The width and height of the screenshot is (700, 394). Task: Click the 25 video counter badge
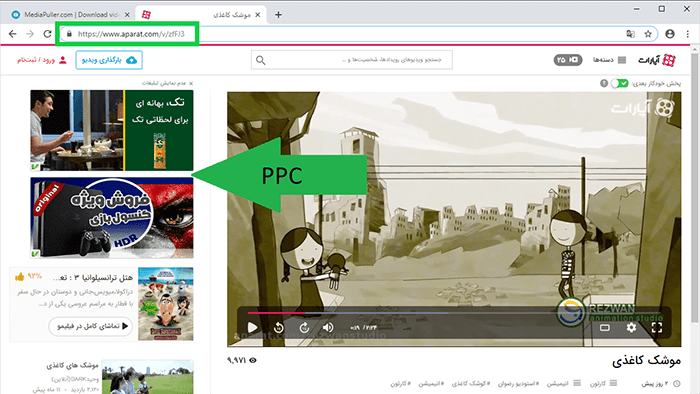[x=568, y=60]
